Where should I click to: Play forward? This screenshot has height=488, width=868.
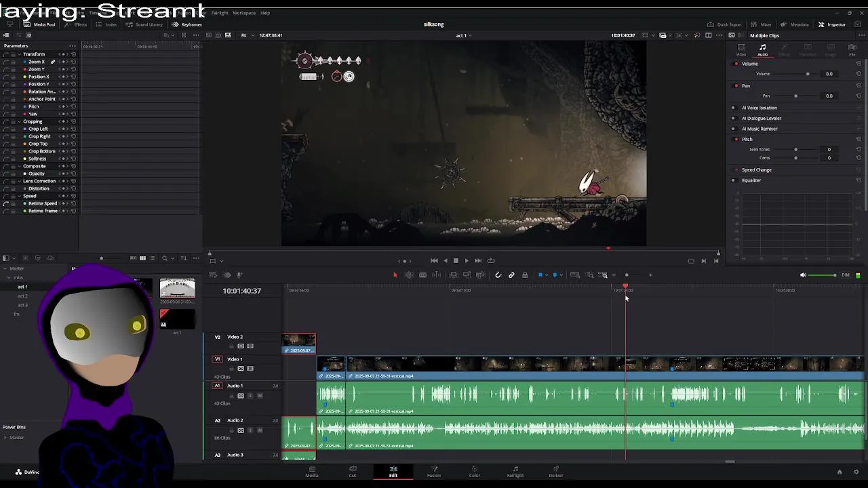(467, 260)
